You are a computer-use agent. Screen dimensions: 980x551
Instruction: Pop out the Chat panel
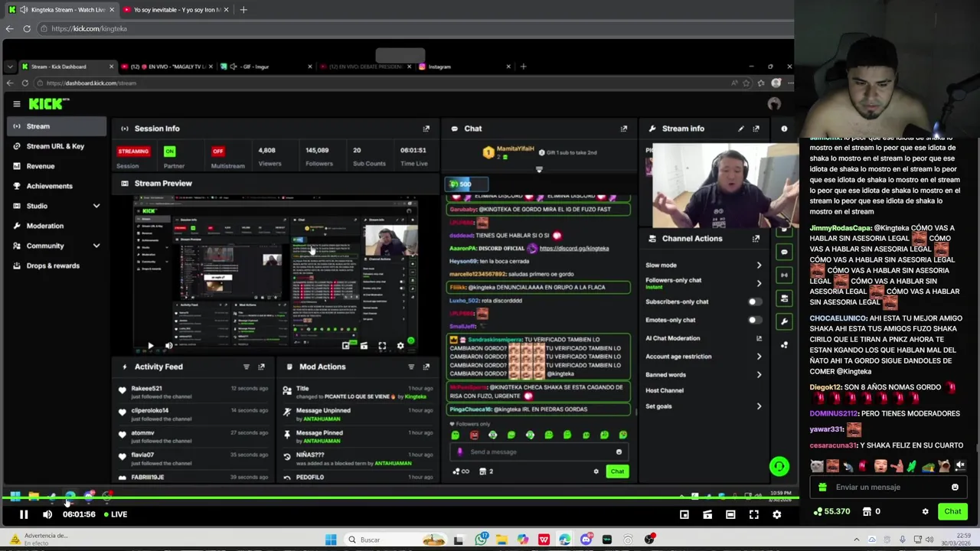(624, 129)
